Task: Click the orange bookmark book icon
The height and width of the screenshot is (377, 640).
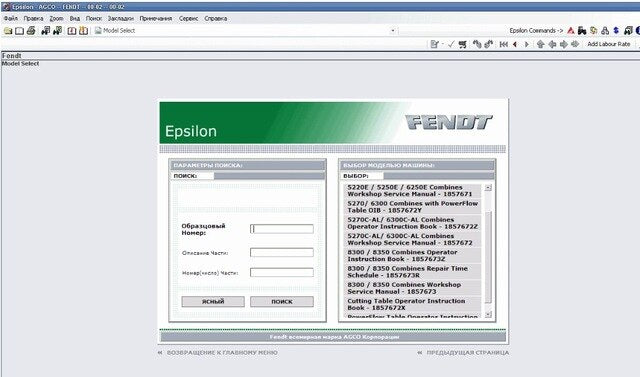Action: 84,31
